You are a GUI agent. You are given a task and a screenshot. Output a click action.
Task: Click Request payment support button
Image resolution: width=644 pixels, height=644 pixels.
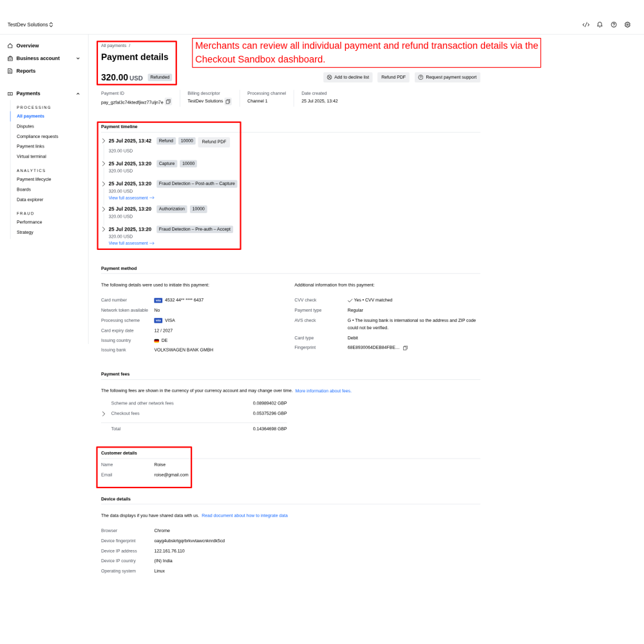(447, 77)
